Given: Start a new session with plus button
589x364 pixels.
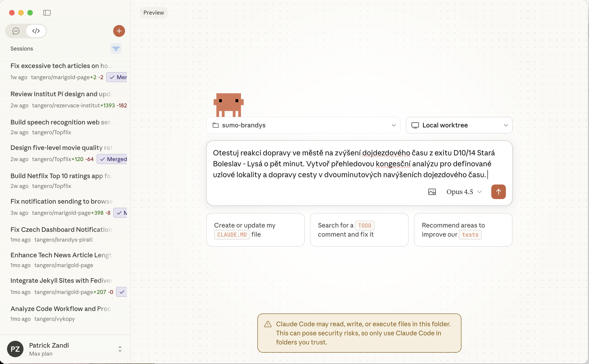Looking at the screenshot, I should [x=119, y=31].
